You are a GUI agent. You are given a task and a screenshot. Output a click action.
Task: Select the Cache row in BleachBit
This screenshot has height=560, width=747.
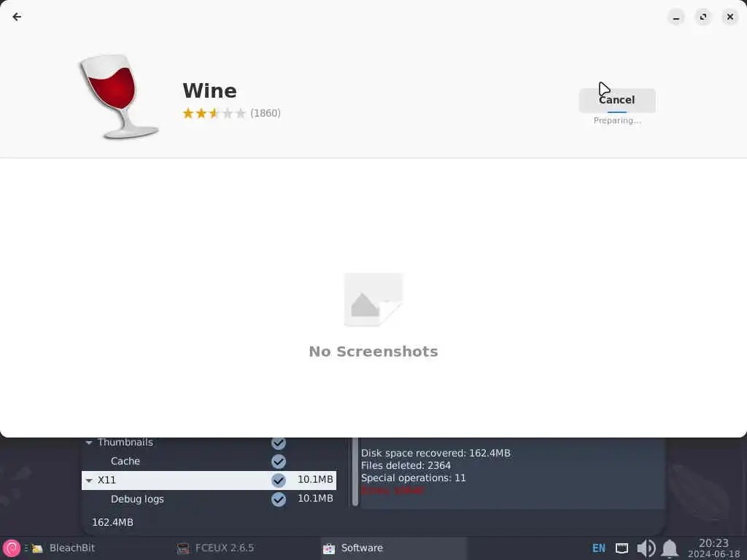pos(209,462)
